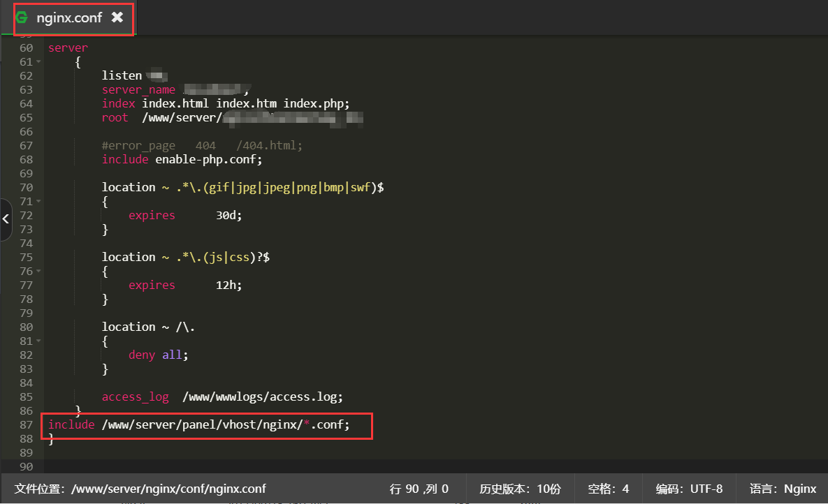This screenshot has width=828, height=504.
Task: Collapse the code fold at line 76
Action: tap(38, 271)
